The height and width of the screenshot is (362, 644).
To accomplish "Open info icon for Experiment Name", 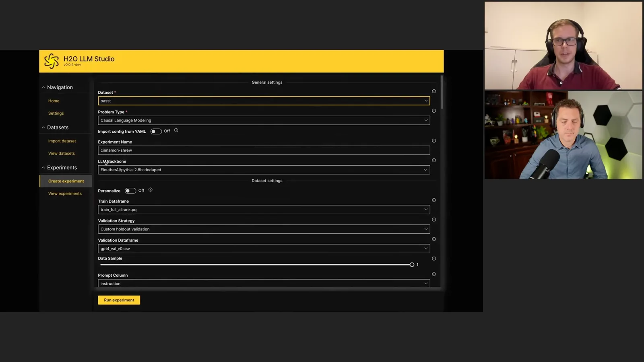I will (434, 141).
